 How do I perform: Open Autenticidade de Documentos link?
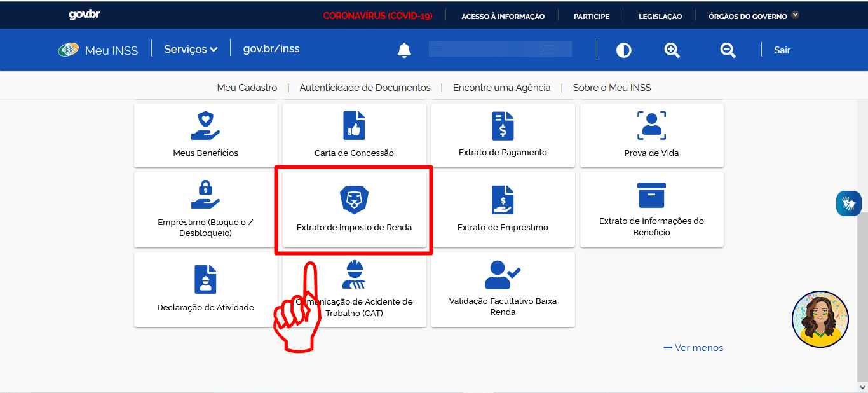point(365,88)
